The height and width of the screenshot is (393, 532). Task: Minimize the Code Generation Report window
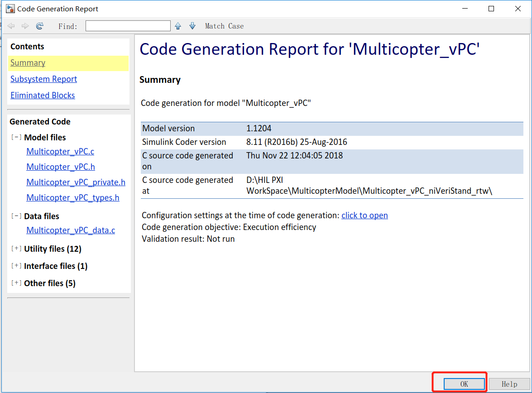click(465, 9)
